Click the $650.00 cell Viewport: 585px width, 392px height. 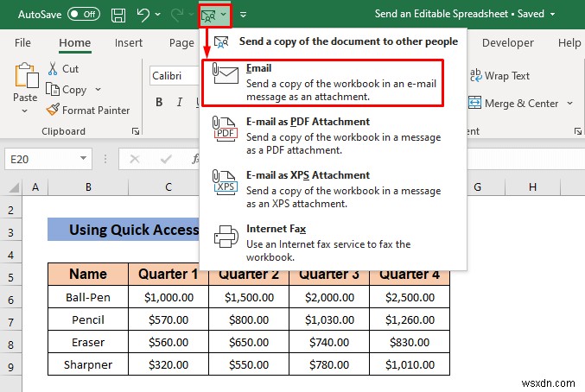[249, 342]
